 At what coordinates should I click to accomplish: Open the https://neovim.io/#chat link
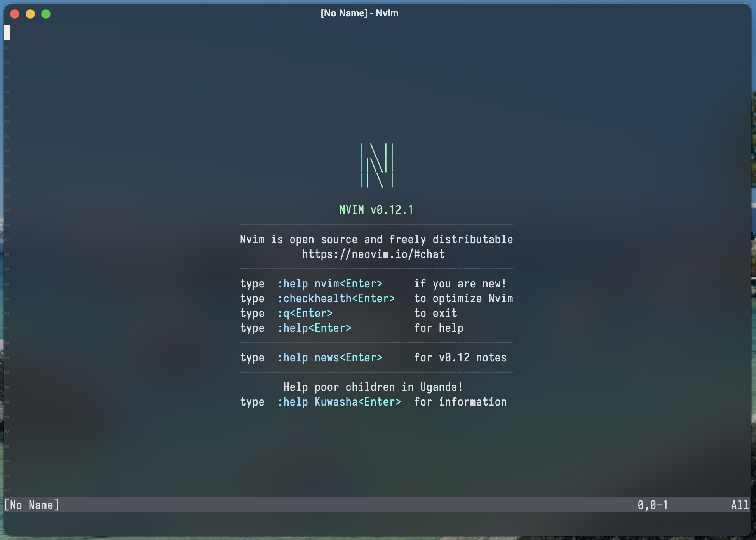pyautogui.click(x=373, y=254)
